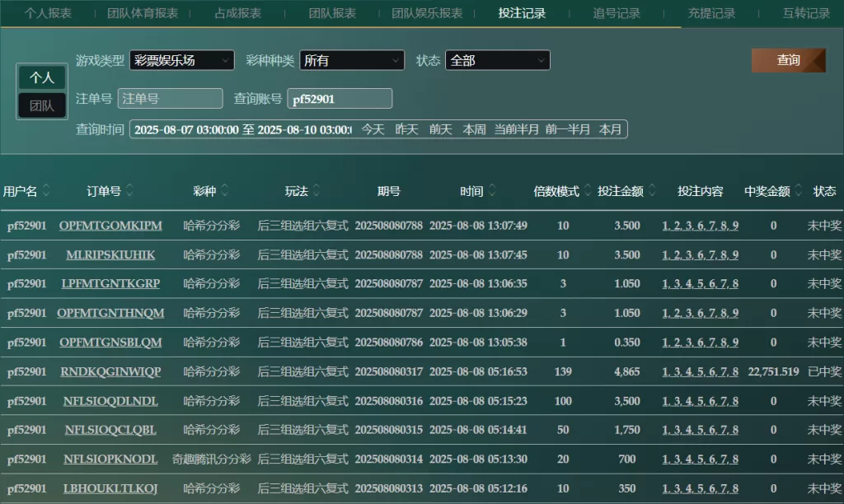844x504 pixels.
Task: Open order NFLSIOPKNODL link
Action: pyautogui.click(x=110, y=459)
